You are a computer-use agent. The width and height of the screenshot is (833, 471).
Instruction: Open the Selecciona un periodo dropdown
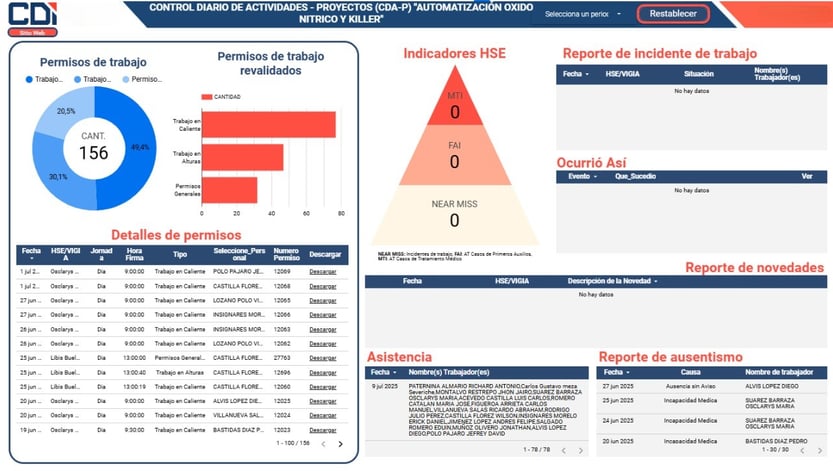click(583, 14)
